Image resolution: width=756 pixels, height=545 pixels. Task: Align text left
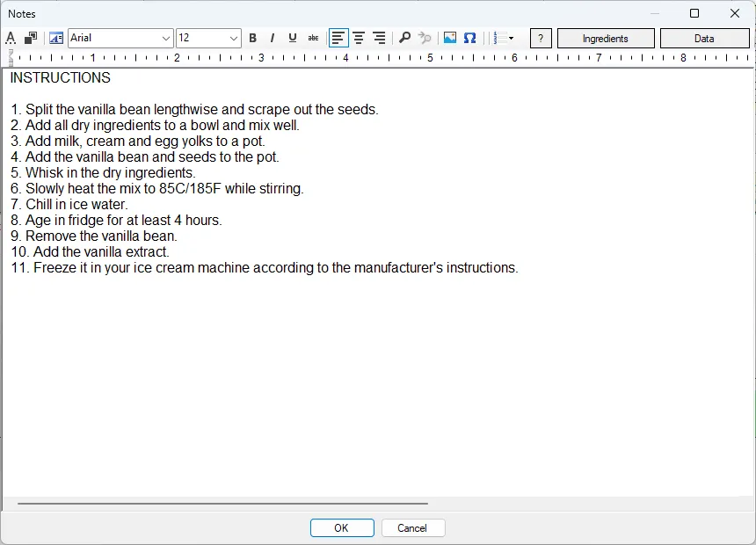click(x=338, y=38)
